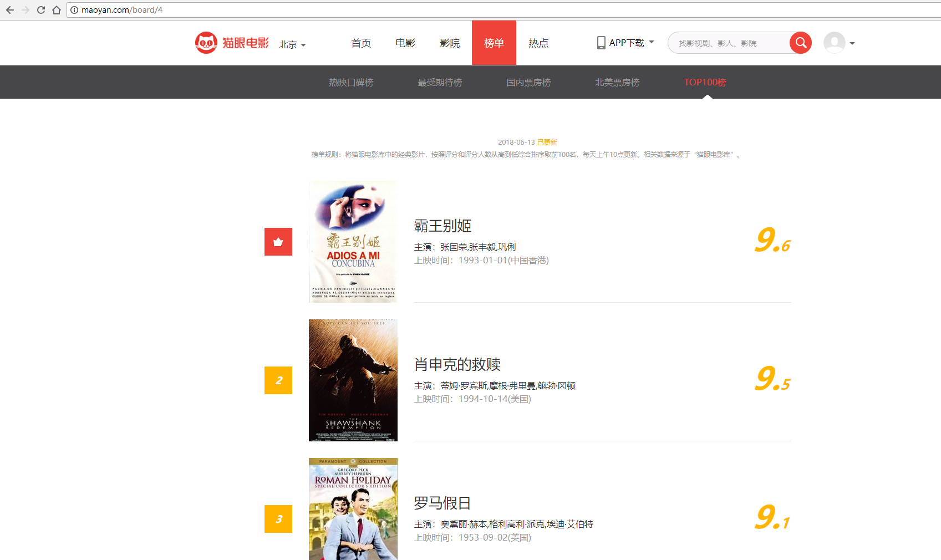The image size is (941, 560).
Task: Open the 电影 navigation item
Action: pos(405,43)
